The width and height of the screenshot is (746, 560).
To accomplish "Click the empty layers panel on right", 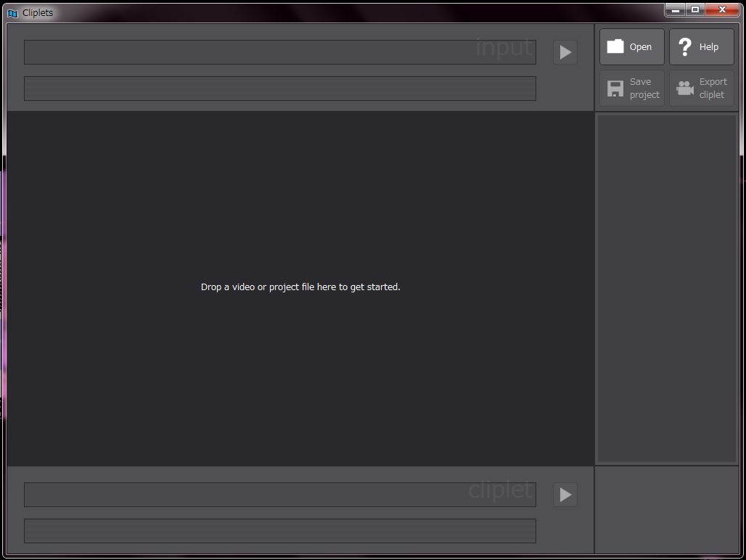I will (667, 288).
